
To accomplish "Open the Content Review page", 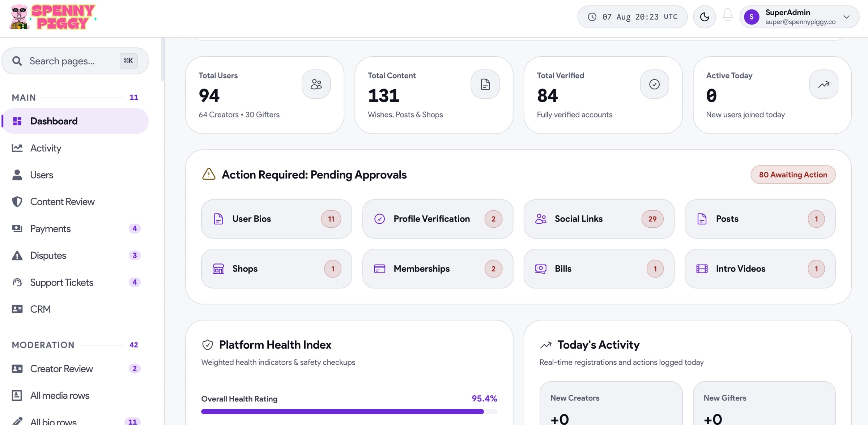I will click(x=75, y=202).
